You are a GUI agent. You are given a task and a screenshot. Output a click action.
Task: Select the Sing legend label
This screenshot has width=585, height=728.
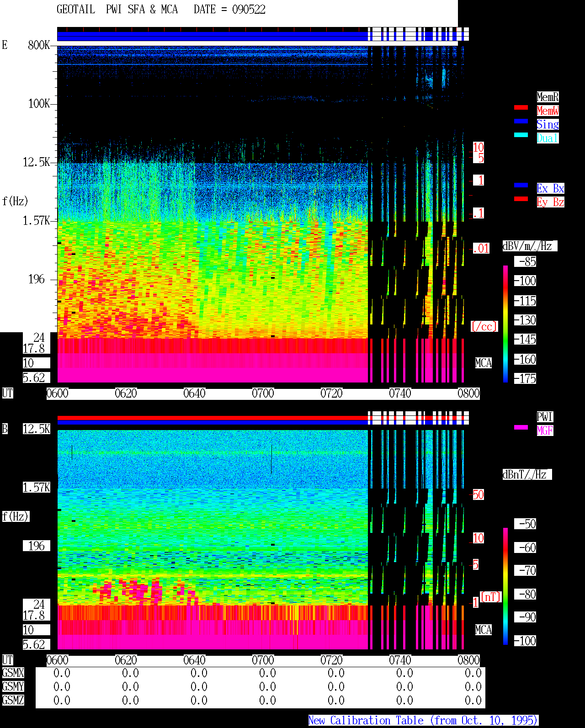[548, 124]
